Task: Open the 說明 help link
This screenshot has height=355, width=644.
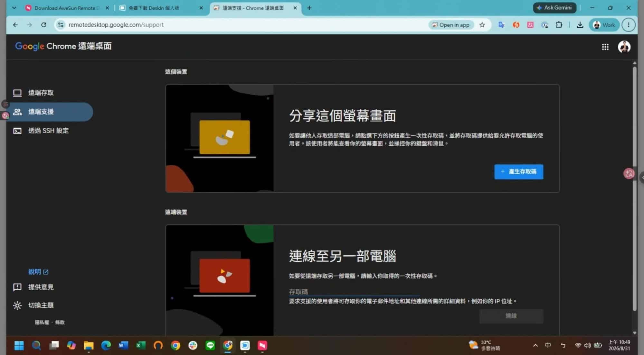Action: (x=38, y=272)
